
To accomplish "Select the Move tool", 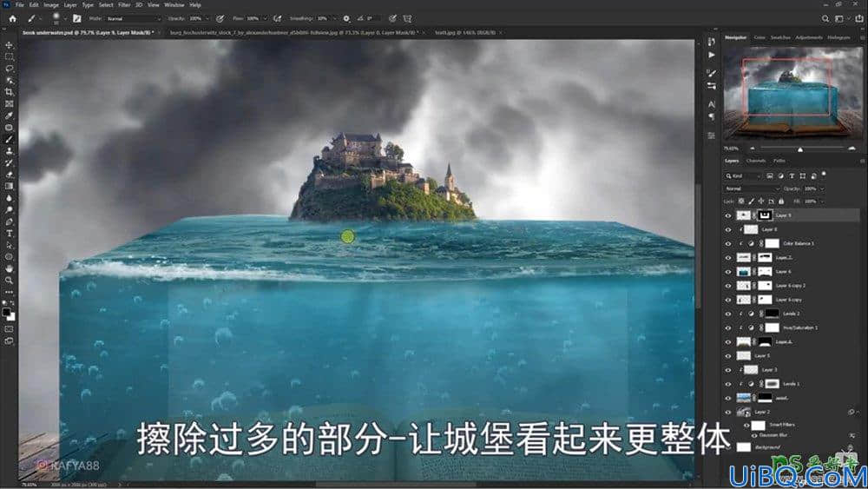I will (9, 45).
